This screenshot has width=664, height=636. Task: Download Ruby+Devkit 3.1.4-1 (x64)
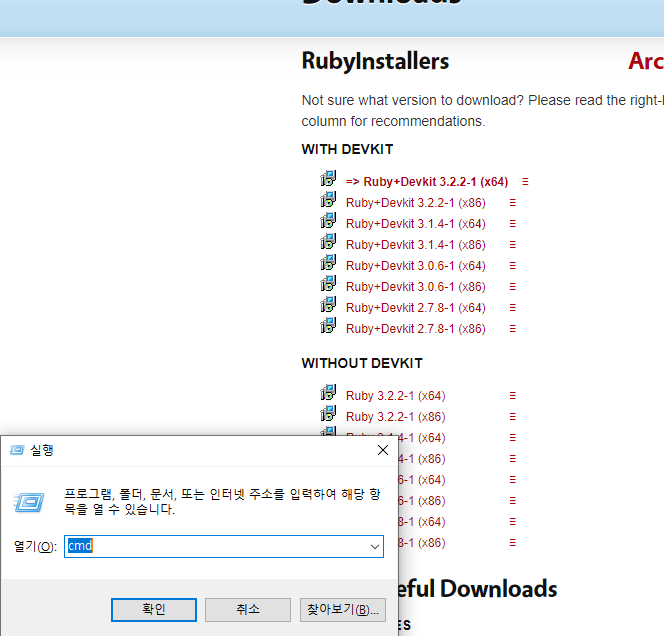point(415,224)
